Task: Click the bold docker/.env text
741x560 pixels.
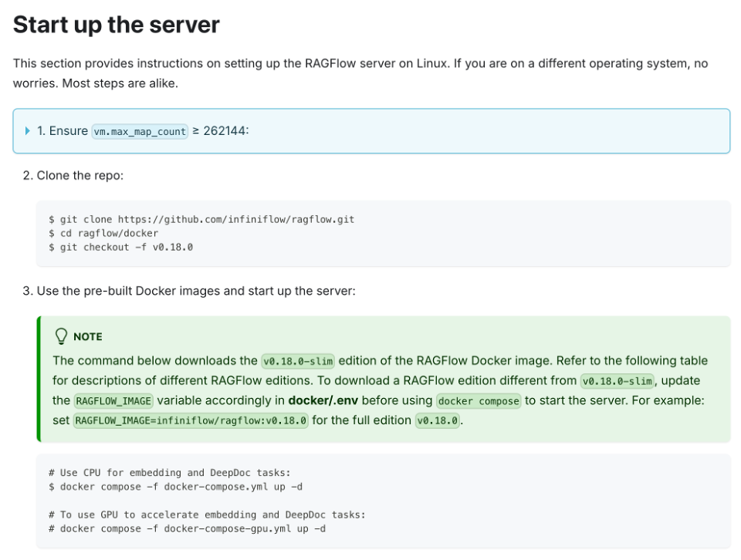Action: [x=323, y=400]
